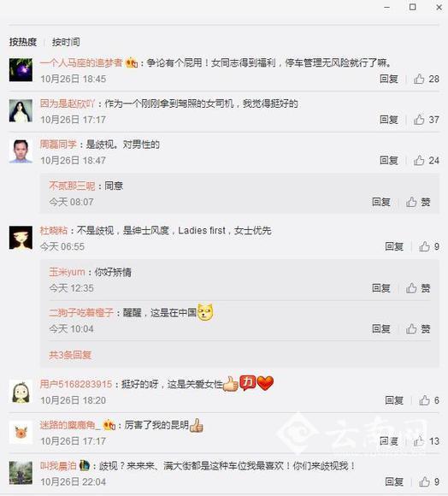Screen dimensions: 448x496
Task: Reply to the 10月26日 22:04 comment
Action: [x=394, y=481]
